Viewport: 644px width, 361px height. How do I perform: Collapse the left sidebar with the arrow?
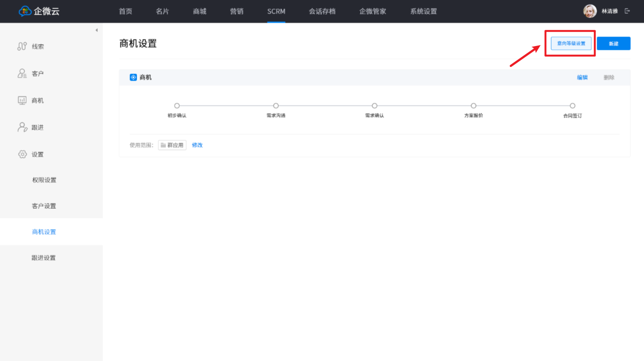pos(96,30)
